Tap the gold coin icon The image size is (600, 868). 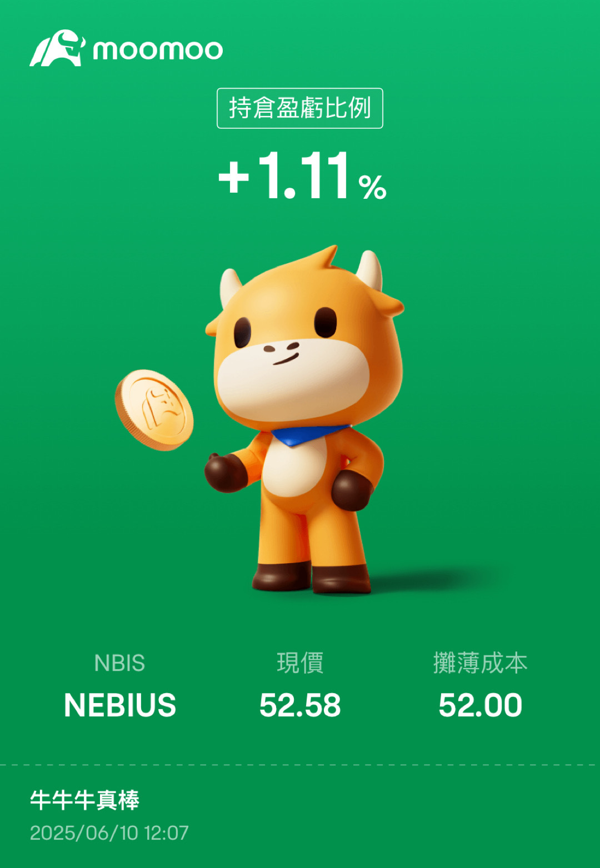pyautogui.click(x=154, y=410)
